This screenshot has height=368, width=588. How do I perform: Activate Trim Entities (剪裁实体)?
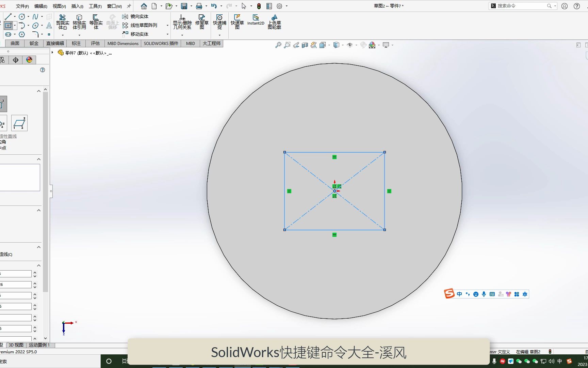[x=63, y=22]
